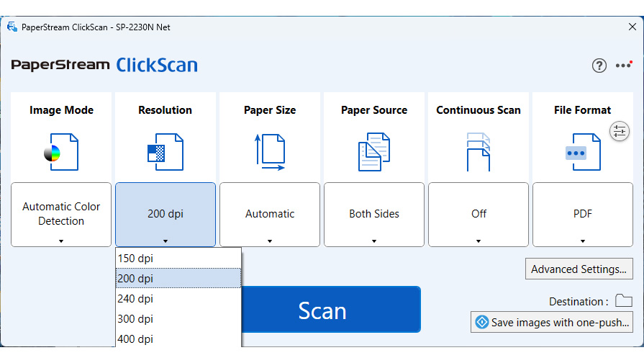The image size is (644, 363).
Task: Open the sliders settings icon near File Format
Action: (620, 132)
